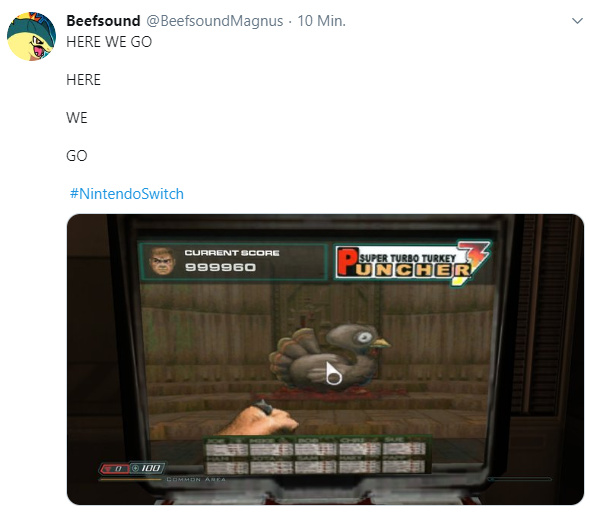Click the 999960 current score value
The image size is (590, 516).
coord(220,267)
